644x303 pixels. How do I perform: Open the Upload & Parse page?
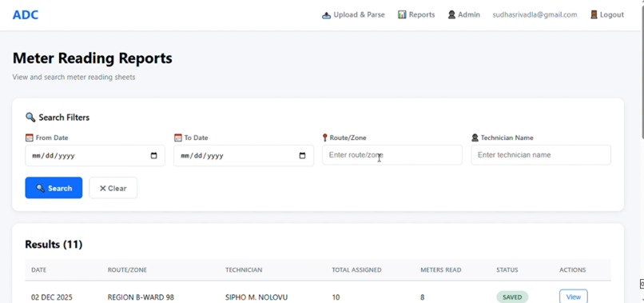pos(353,15)
